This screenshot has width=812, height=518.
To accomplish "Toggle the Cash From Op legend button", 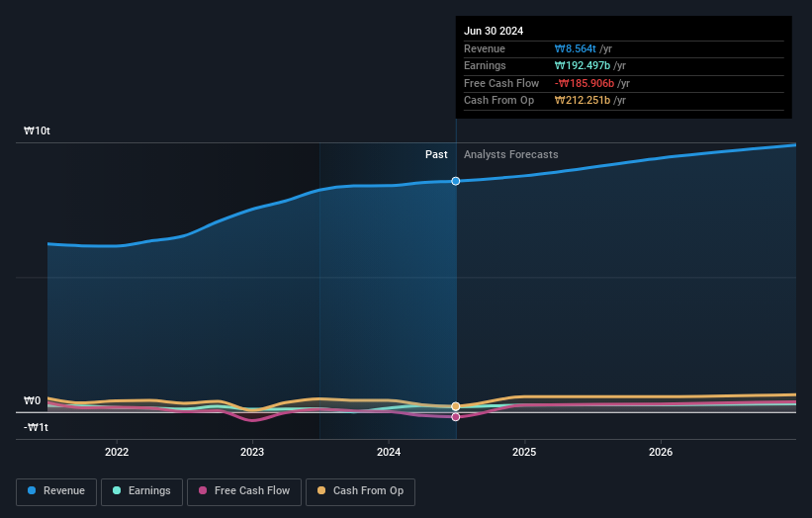I will click(360, 491).
